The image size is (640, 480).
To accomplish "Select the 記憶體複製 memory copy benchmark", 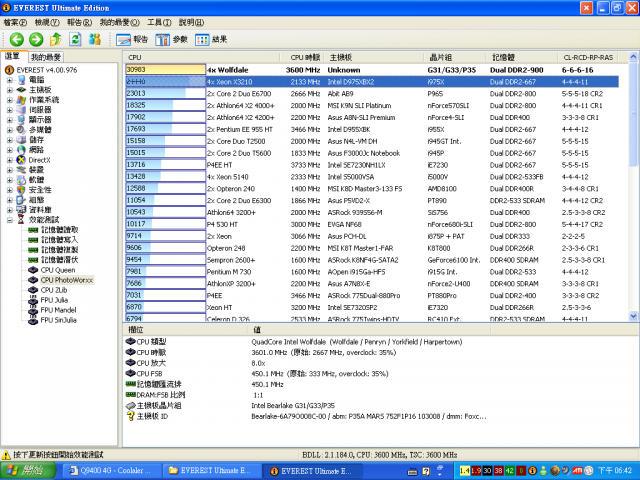I will pos(60,250).
